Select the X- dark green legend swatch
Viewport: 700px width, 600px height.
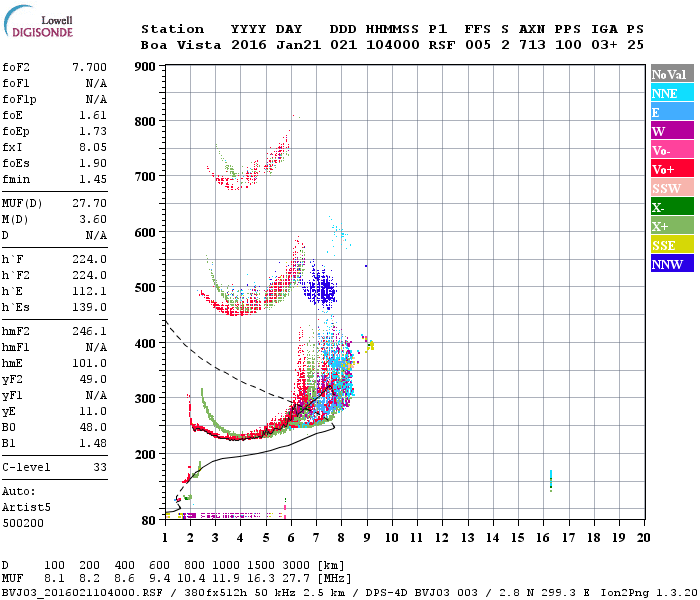click(672, 207)
